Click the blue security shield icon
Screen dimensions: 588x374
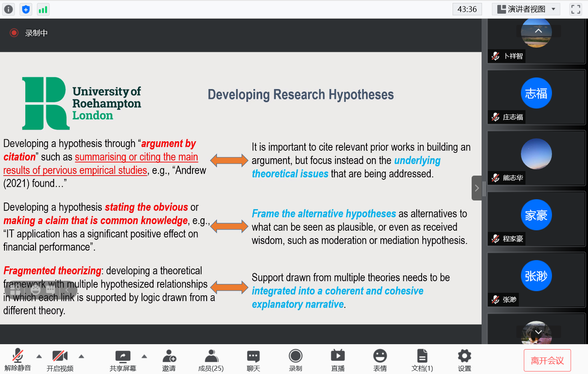pyautogui.click(x=26, y=9)
